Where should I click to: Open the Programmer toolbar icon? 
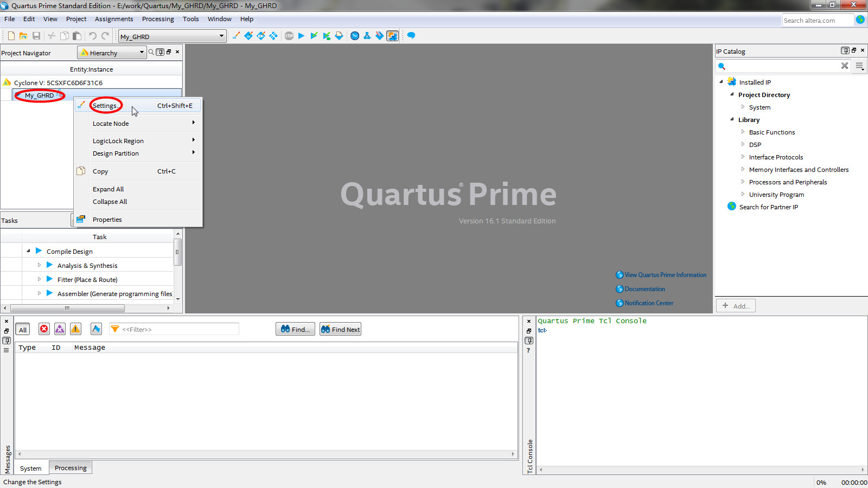pos(380,36)
